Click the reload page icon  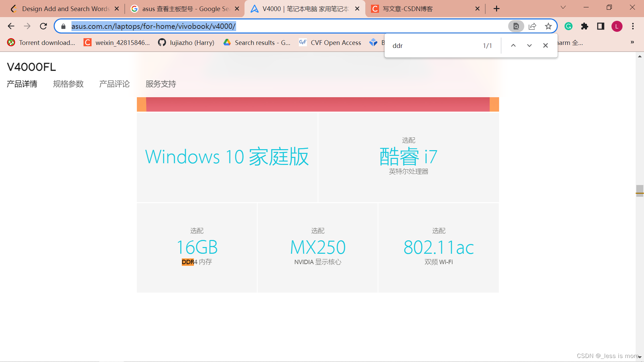point(43,26)
